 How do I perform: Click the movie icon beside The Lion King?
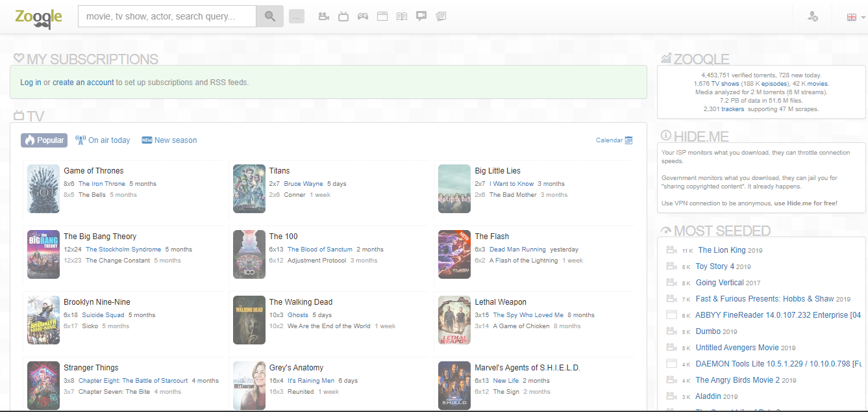671,250
